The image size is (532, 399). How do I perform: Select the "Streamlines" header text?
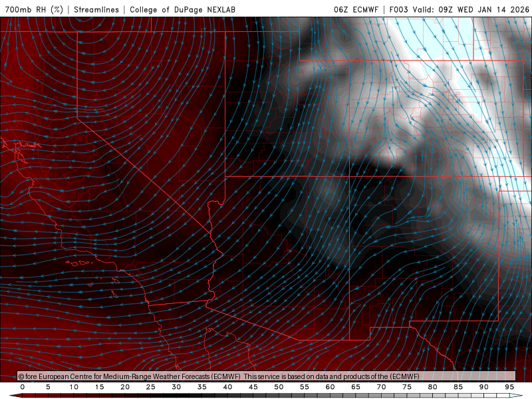pos(96,9)
